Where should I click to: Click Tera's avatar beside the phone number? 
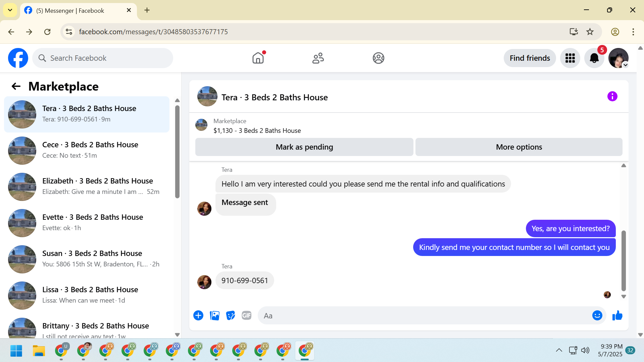click(204, 282)
